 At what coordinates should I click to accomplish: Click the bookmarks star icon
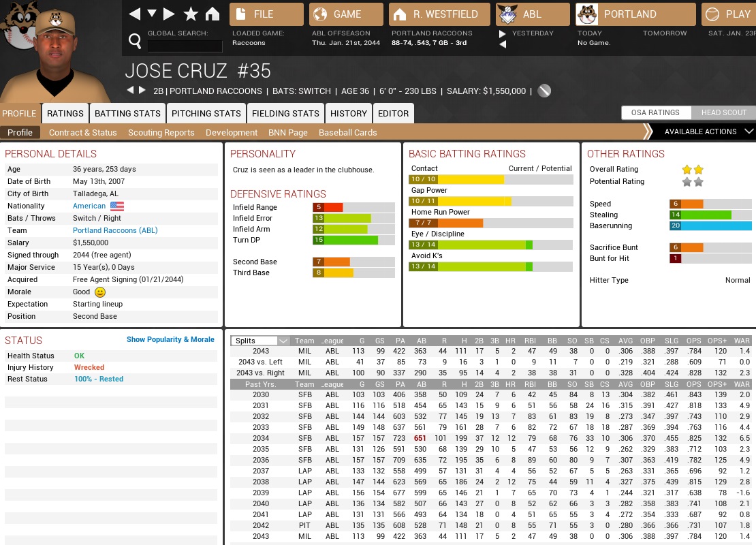coord(191,14)
